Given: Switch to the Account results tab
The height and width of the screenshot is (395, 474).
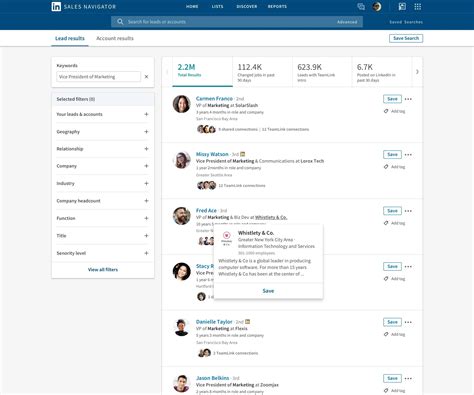Looking at the screenshot, I should point(115,38).
